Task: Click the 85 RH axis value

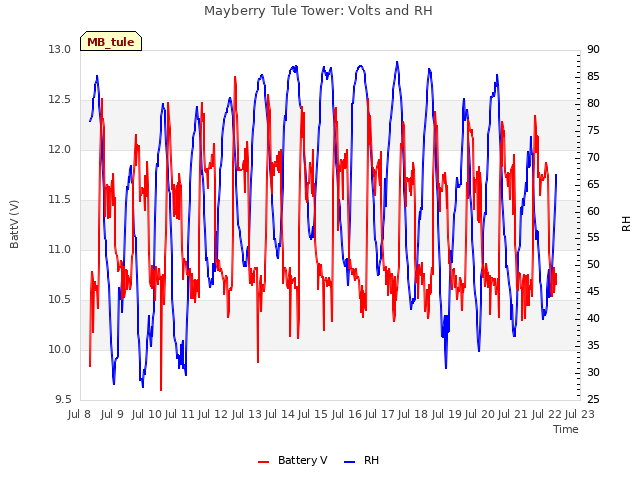Action: click(x=593, y=76)
